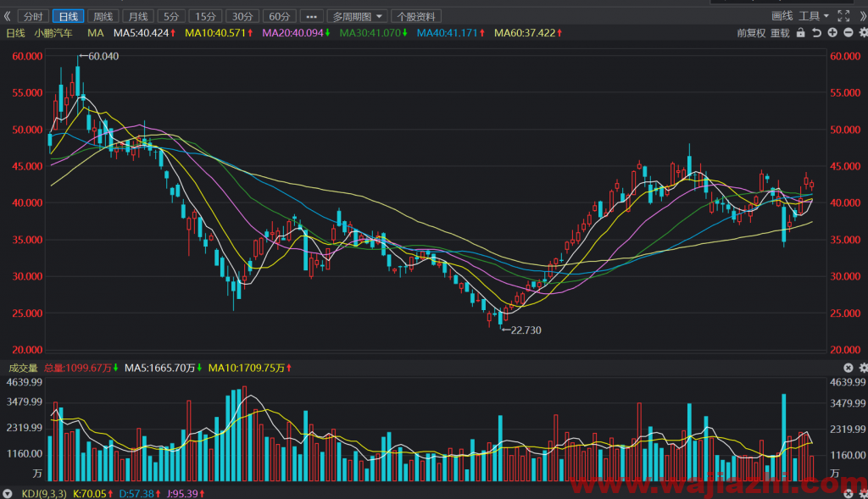Click the 前复权 adjustment option
Viewport: 868px width, 499px height.
pyautogui.click(x=751, y=33)
